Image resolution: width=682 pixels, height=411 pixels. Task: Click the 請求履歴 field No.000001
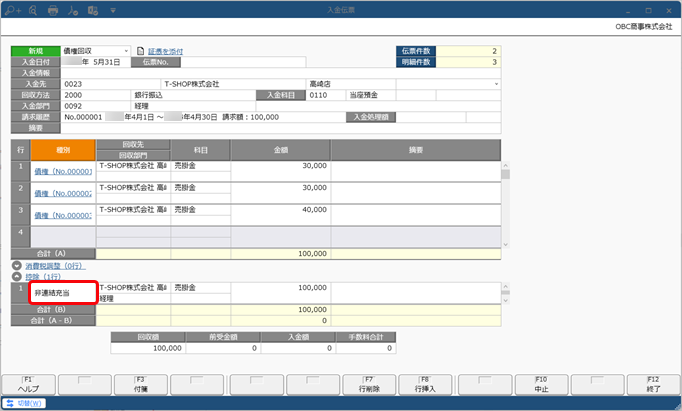pyautogui.click(x=203, y=117)
